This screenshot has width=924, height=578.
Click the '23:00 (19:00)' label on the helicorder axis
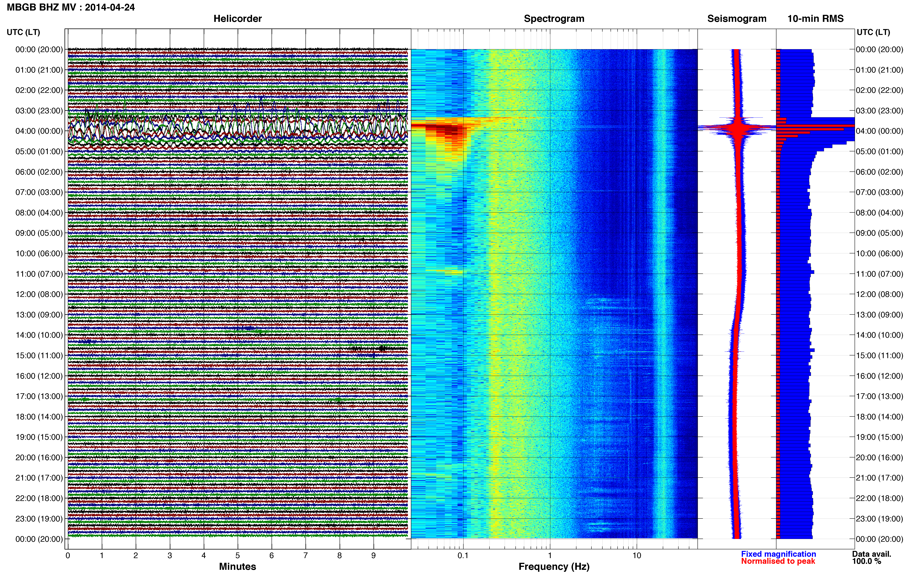tap(39, 519)
